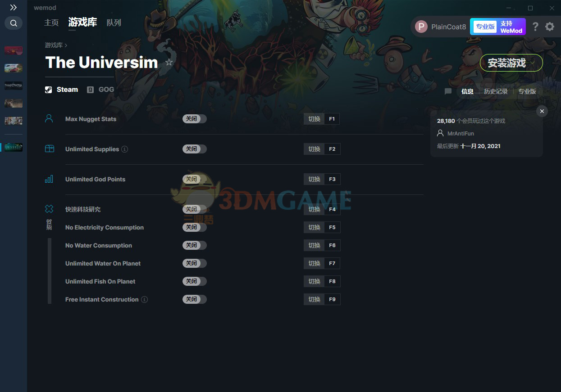Click 切换 F3 hotkey button
This screenshot has height=392, width=561.
point(322,179)
